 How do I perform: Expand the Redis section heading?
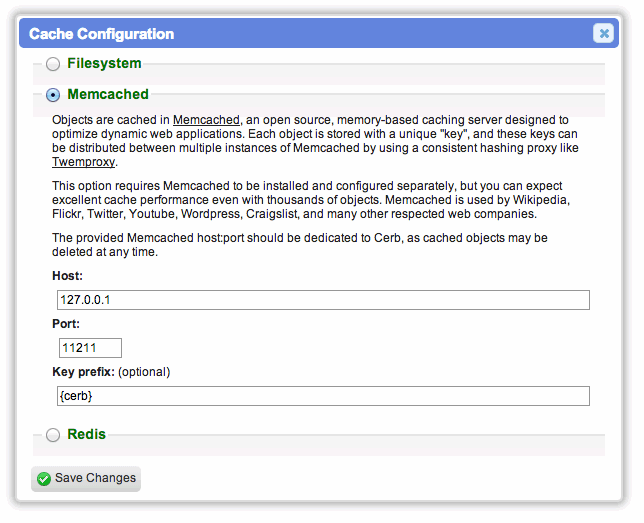point(87,434)
